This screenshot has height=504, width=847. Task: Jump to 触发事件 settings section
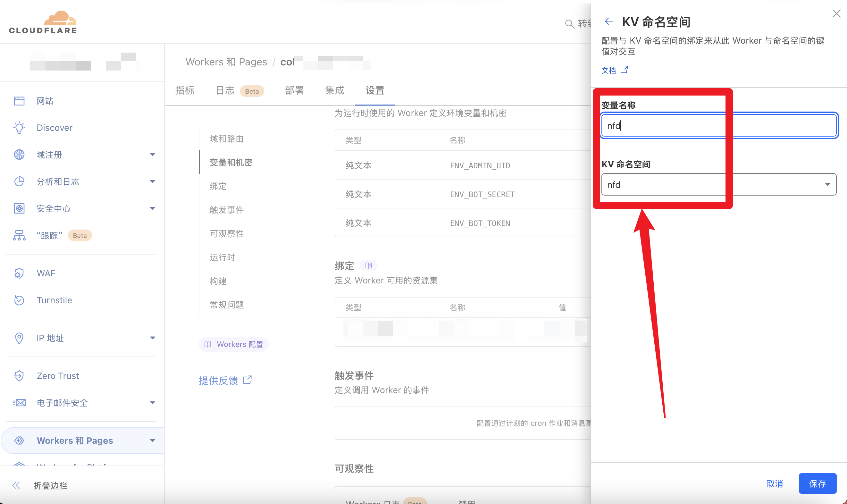click(227, 210)
